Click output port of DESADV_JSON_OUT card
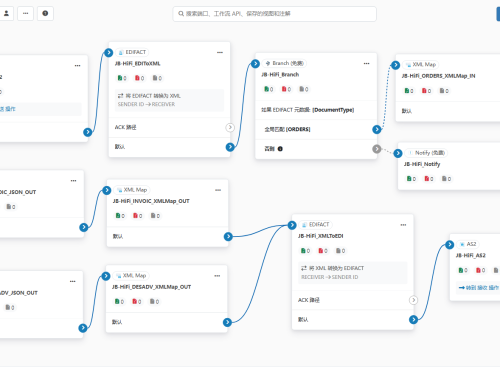 83,328
